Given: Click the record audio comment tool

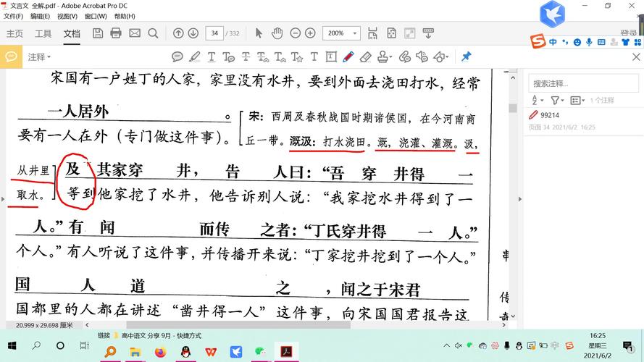Looking at the screenshot, I should pos(422,56).
